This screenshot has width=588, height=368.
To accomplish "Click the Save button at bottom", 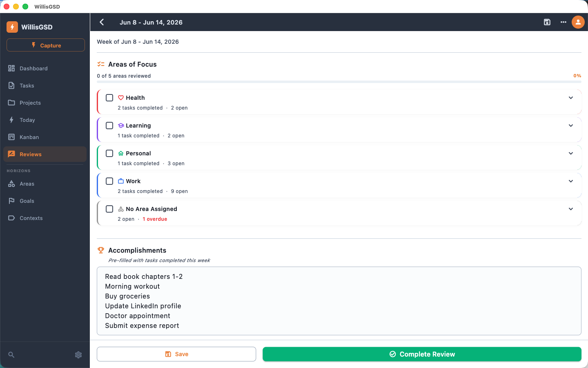I will tap(176, 354).
